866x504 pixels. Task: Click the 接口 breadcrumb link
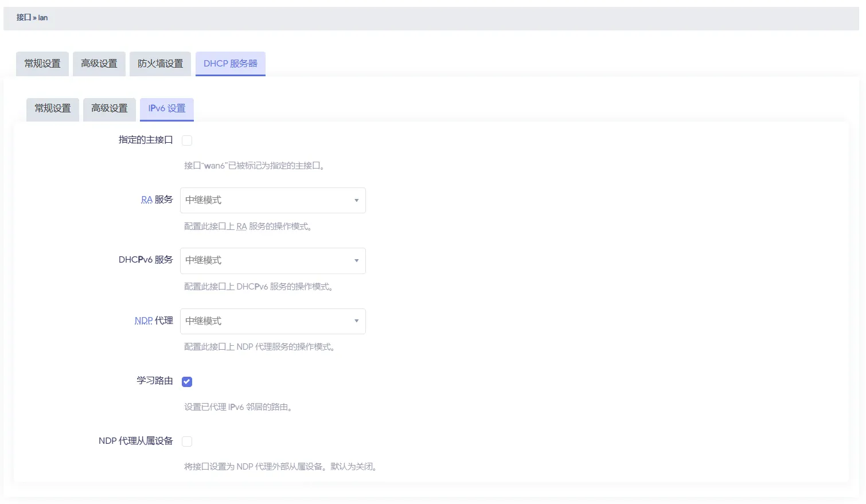24,18
